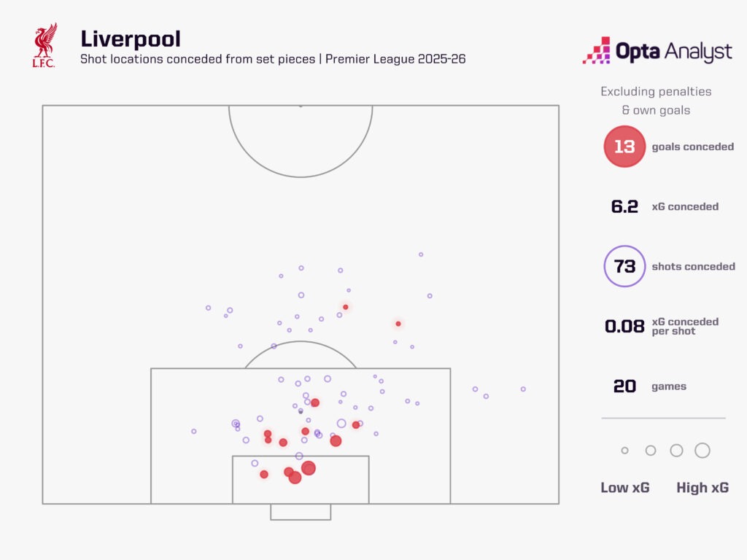Select the largest red goal dot in six-yard box
This screenshot has height=560, width=747.
309,468
